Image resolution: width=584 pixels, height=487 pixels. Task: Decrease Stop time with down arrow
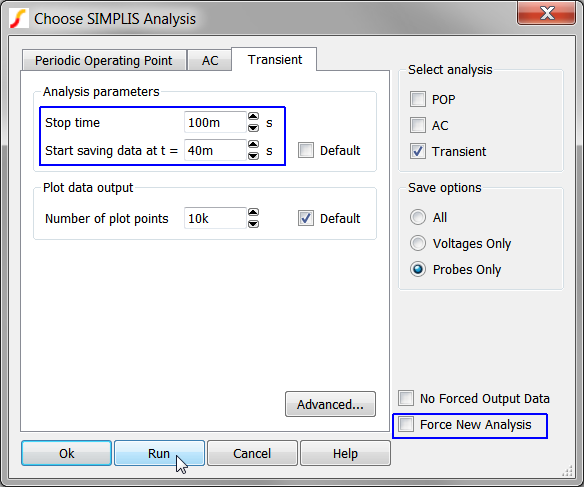(253, 128)
